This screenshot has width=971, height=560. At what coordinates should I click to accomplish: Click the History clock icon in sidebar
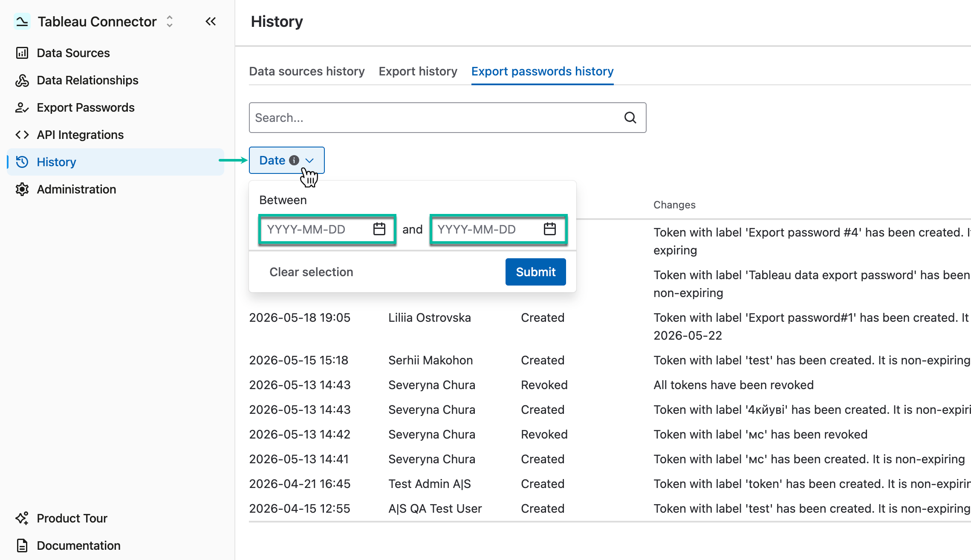tap(22, 162)
